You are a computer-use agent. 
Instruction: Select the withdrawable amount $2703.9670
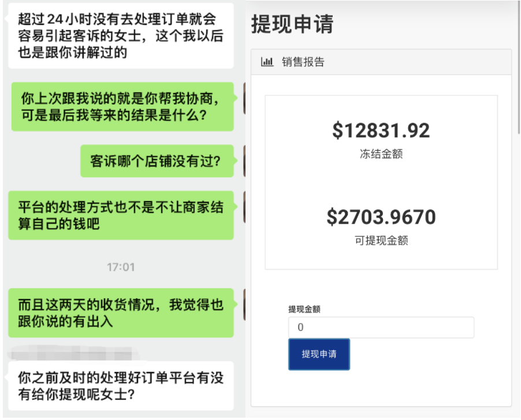point(380,217)
